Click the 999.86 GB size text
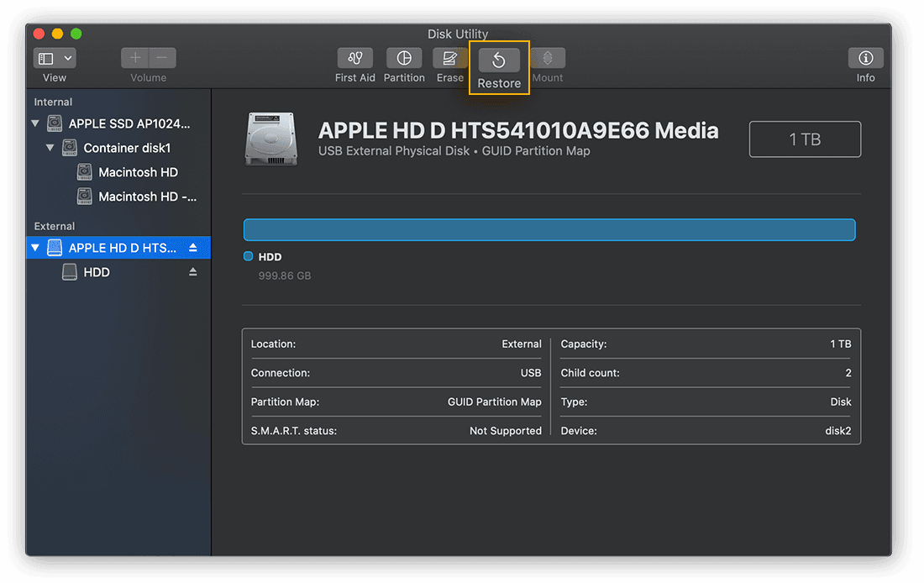This screenshot has width=924, height=583. point(285,276)
